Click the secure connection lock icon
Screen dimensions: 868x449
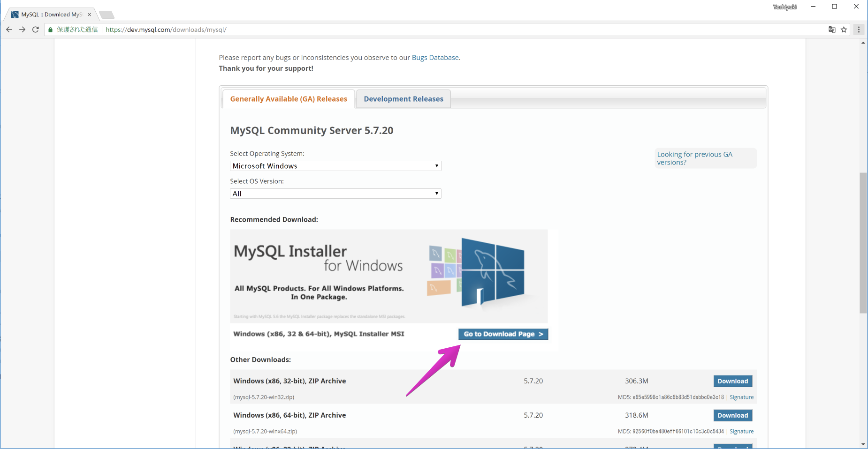(x=50, y=29)
